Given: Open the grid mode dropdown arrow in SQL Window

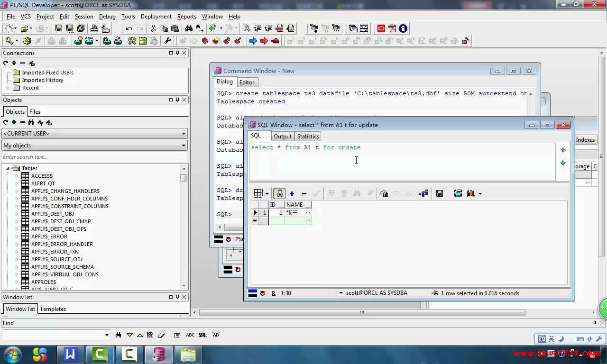Looking at the screenshot, I should click(x=267, y=193).
